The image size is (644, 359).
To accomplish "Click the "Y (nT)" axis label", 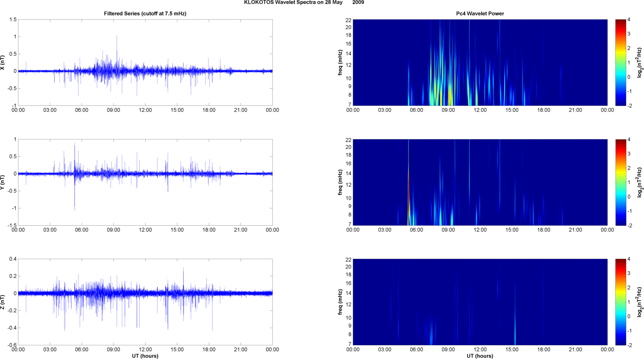I will click(x=3, y=182).
